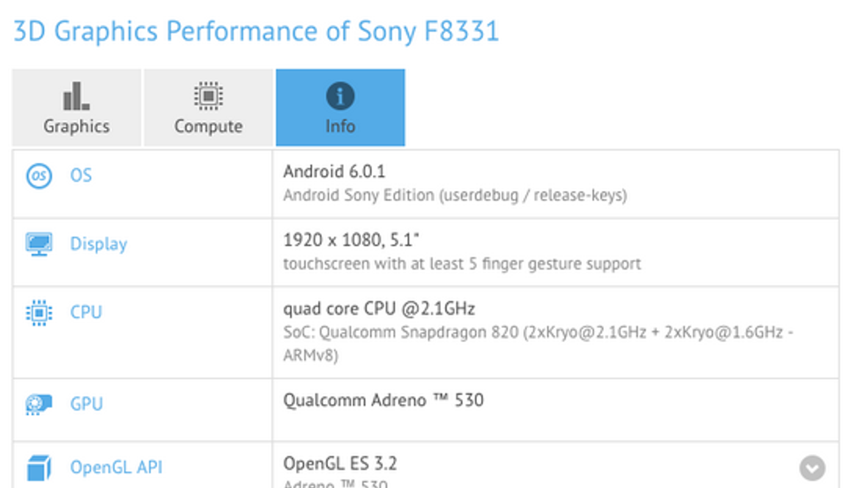Open the Compute tab
Viewport: 868px width, 488px height.
point(208,108)
